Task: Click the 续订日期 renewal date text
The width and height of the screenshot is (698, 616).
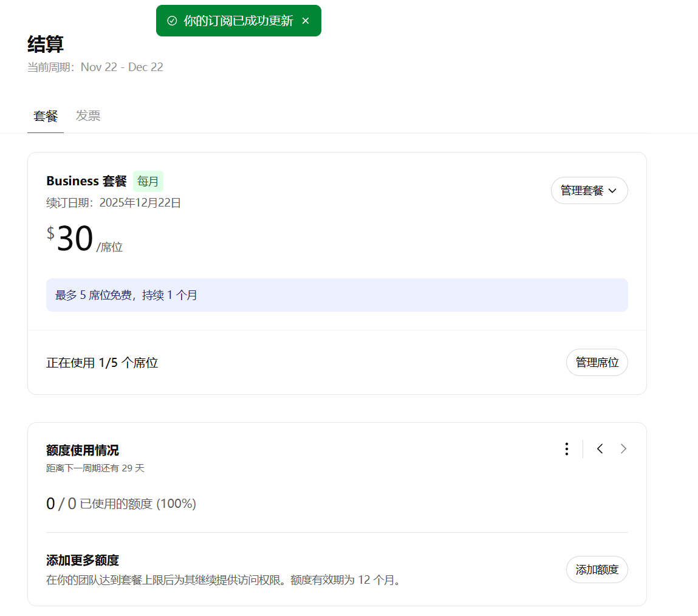Action: coord(114,203)
